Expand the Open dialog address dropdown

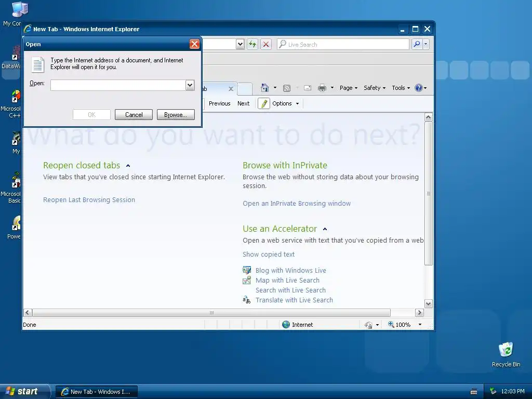coord(190,85)
